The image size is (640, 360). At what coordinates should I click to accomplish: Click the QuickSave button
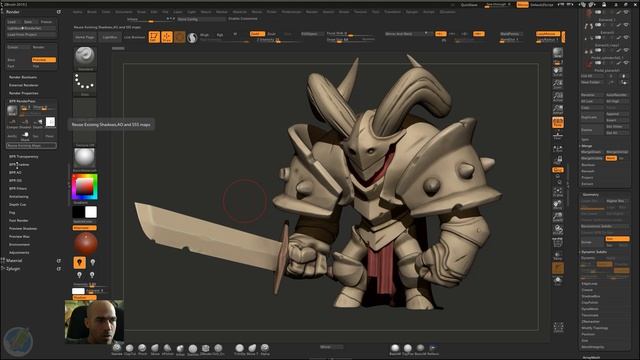469,5
